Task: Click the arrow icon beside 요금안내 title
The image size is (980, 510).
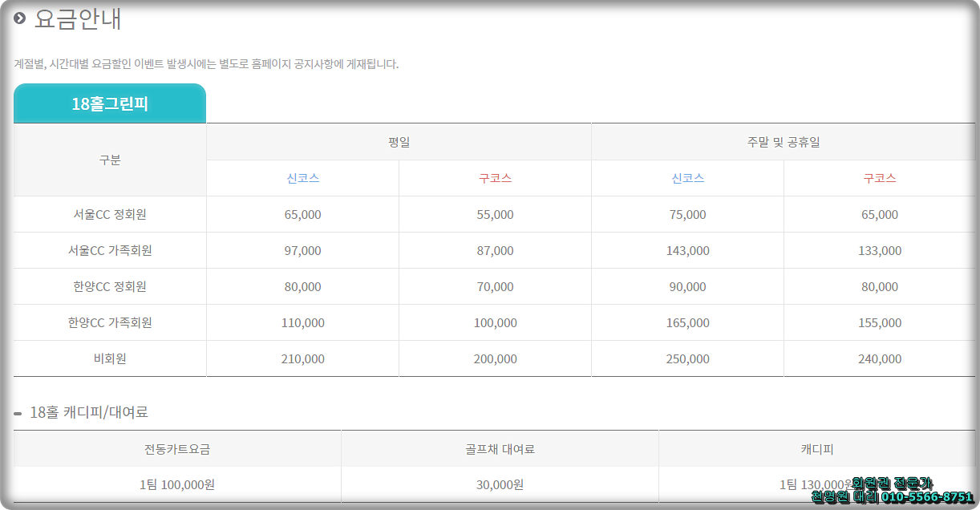Action: click(20, 18)
